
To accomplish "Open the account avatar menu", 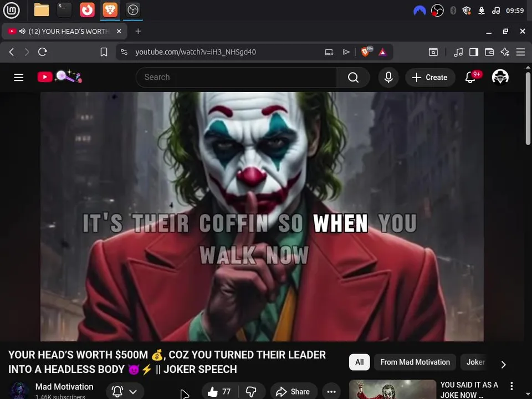I will tap(500, 76).
